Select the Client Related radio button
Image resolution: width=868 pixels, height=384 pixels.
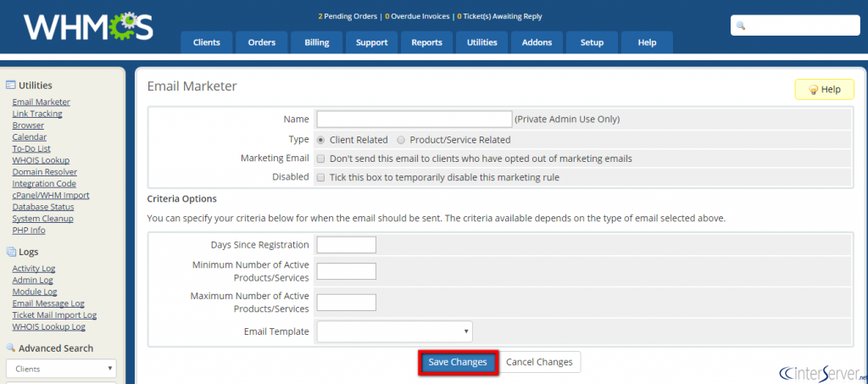[x=321, y=140]
